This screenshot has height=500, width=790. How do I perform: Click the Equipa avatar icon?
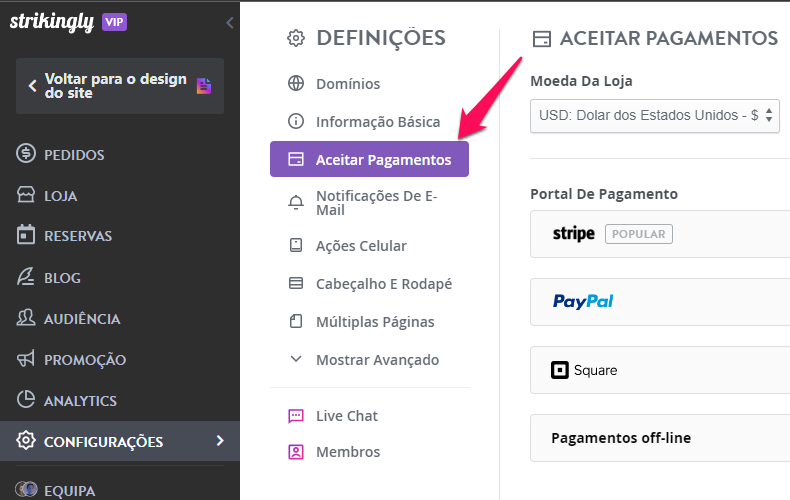coord(26,489)
